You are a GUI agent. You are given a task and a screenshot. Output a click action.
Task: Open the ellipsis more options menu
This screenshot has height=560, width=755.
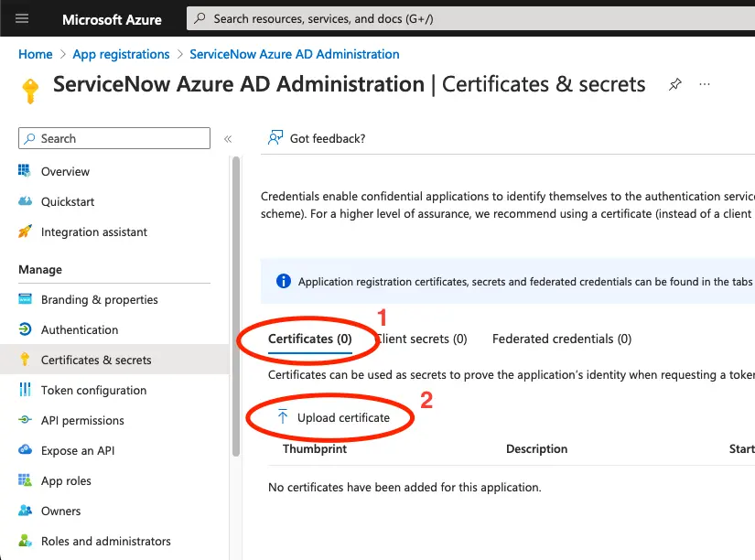click(705, 84)
